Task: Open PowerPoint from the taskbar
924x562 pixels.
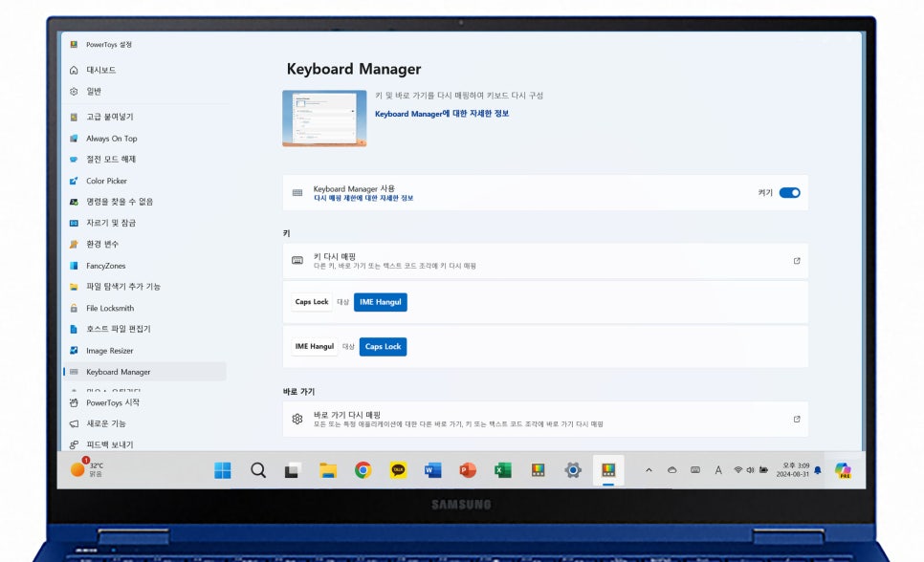Action: coord(468,470)
